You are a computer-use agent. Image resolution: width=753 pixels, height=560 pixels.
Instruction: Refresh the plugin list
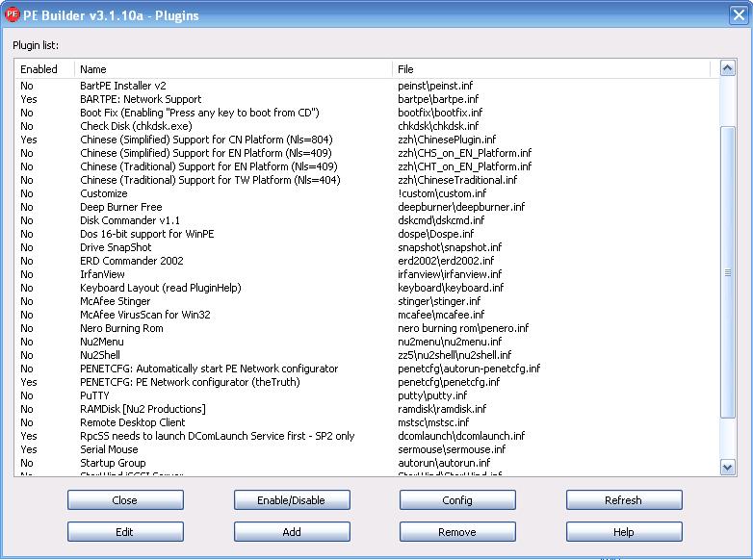pos(624,500)
